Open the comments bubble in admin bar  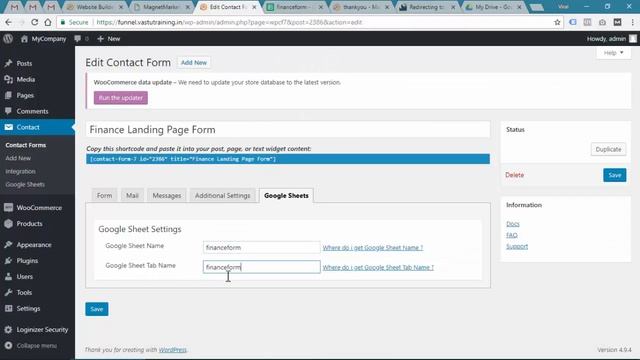78,39
